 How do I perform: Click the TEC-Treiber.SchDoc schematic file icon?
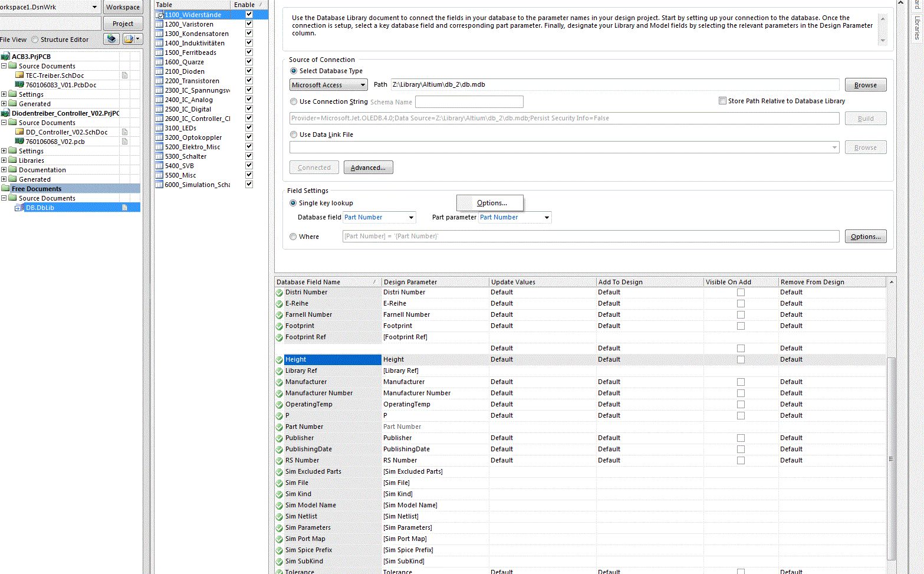(19, 76)
